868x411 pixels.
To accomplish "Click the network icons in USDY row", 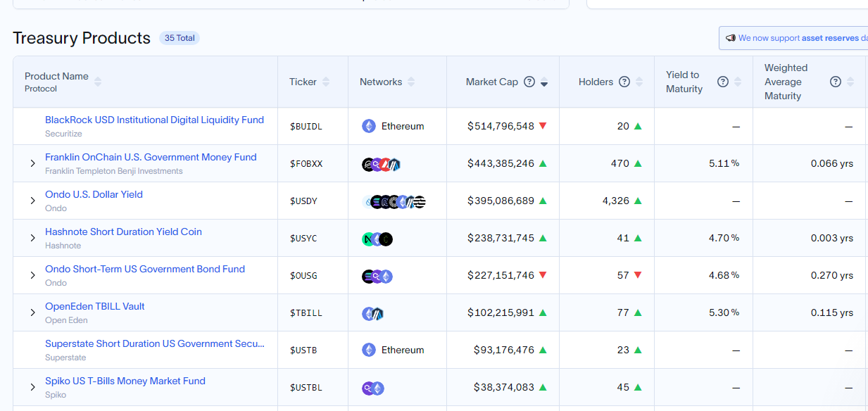I will coord(394,201).
